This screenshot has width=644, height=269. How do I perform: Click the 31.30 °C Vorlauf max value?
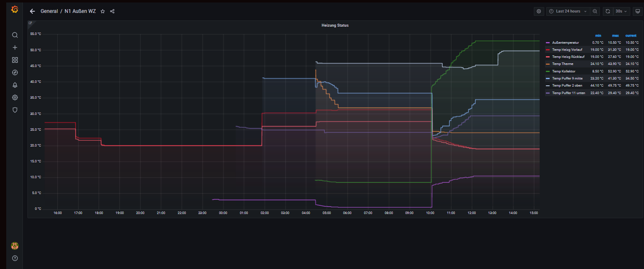[614, 50]
